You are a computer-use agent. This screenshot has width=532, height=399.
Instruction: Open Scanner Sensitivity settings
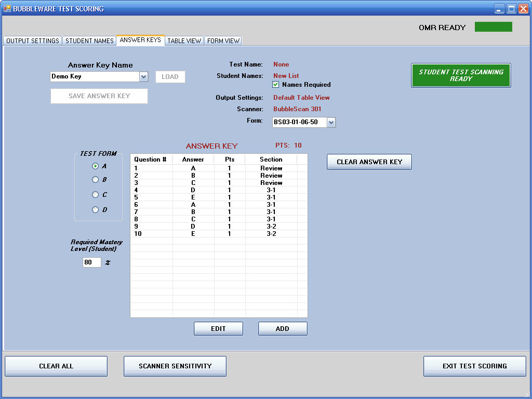(175, 366)
